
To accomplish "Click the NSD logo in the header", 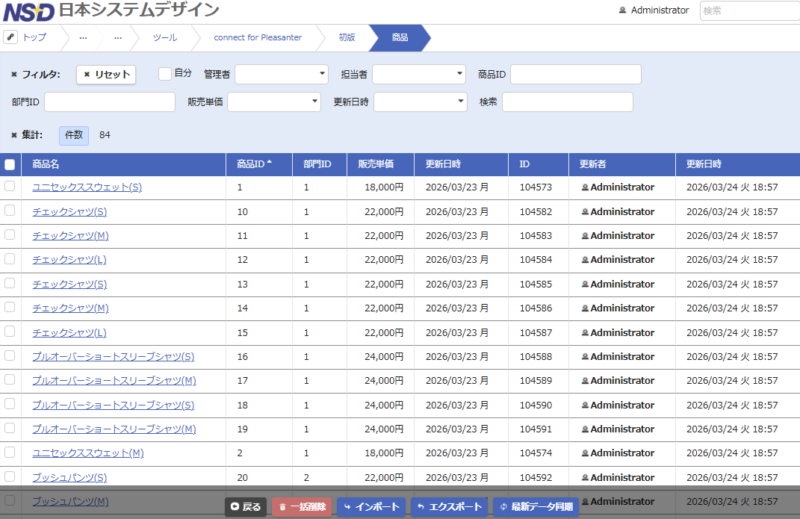I will pyautogui.click(x=27, y=11).
